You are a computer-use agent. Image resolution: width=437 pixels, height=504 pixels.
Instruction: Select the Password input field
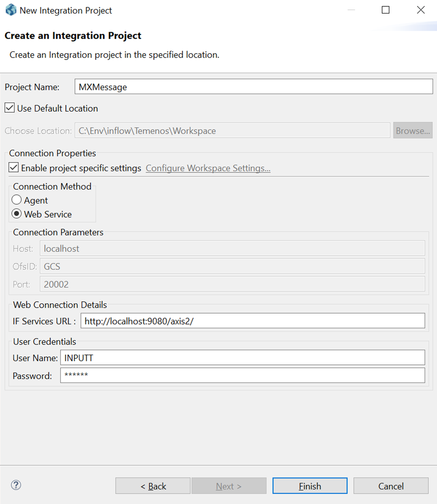tap(242, 375)
